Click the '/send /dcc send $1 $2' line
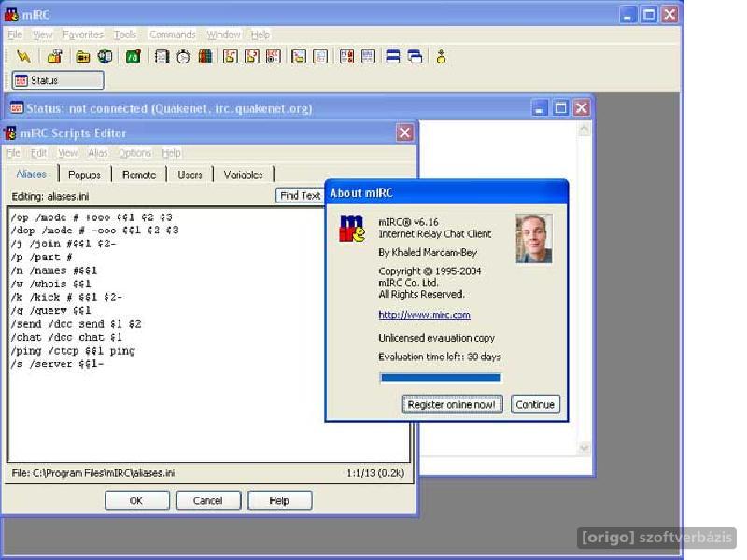This screenshot has width=747, height=560. pos(76,324)
